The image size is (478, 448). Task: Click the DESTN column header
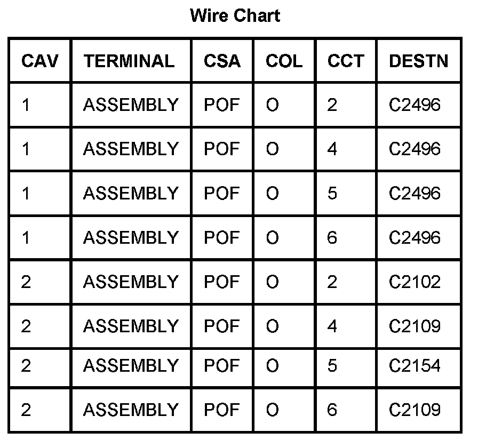[x=418, y=61]
